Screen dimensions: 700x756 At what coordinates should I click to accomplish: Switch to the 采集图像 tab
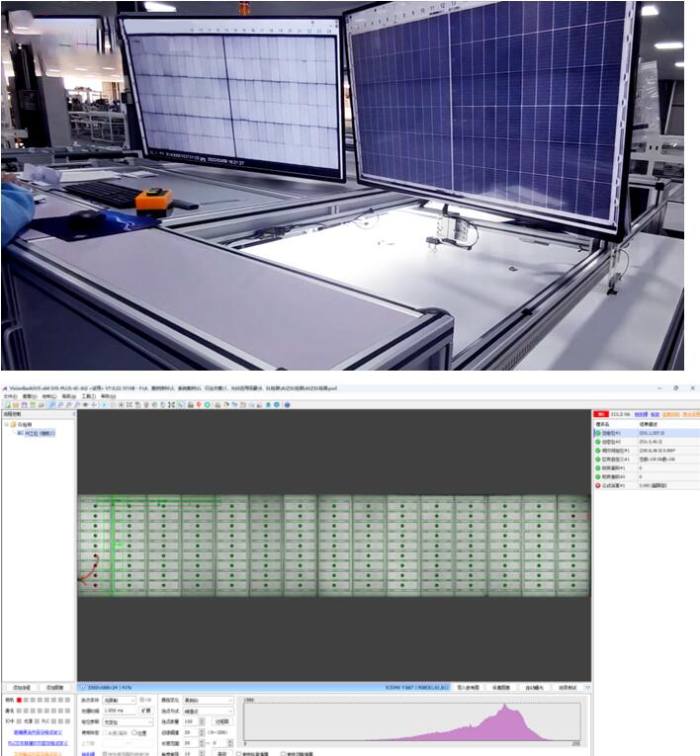(x=500, y=687)
